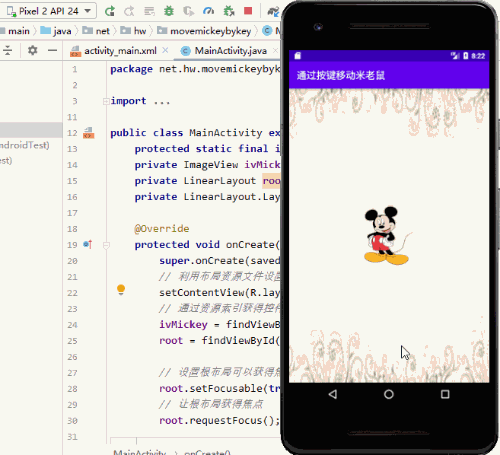Click the yellow lightbulb intention icon

tap(121, 290)
